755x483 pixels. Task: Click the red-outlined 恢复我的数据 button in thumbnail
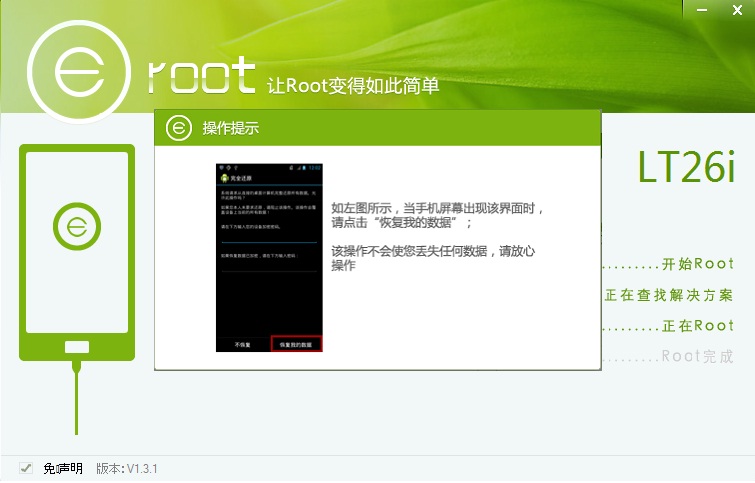296,344
